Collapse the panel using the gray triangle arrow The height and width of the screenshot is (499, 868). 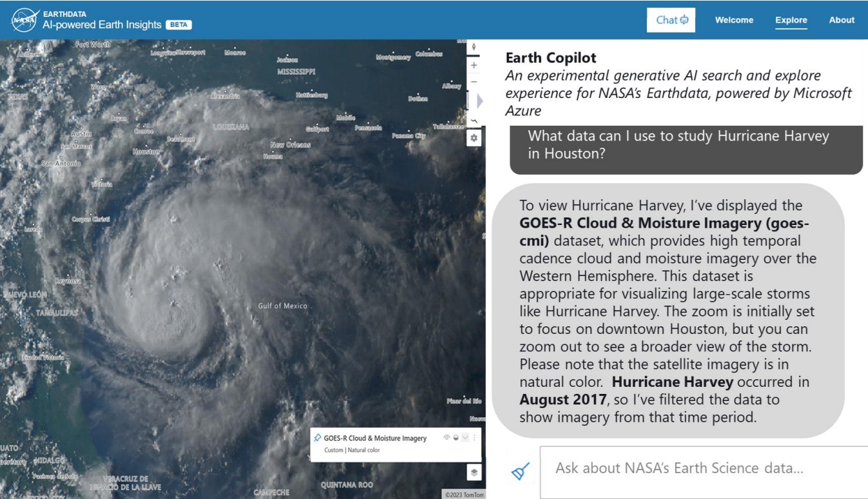pyautogui.click(x=479, y=101)
